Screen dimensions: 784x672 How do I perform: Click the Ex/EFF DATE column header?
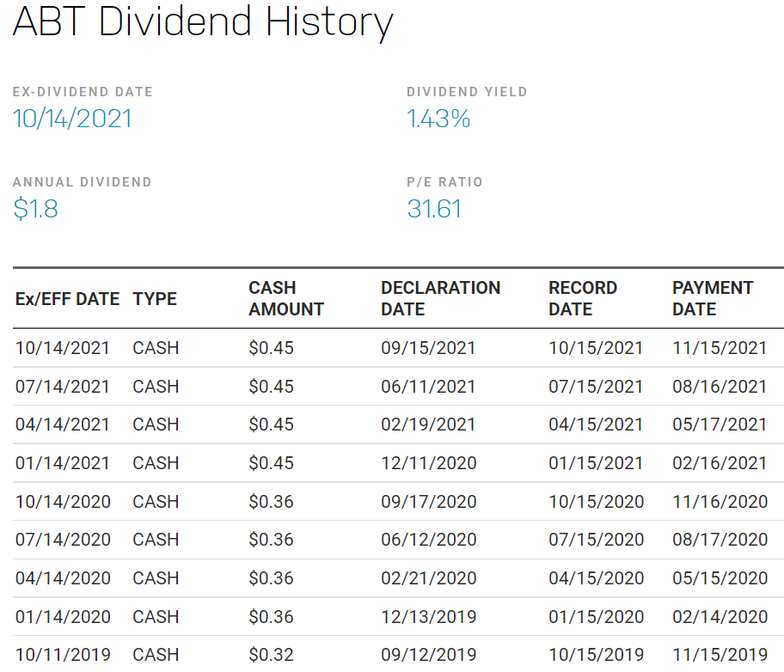68,299
